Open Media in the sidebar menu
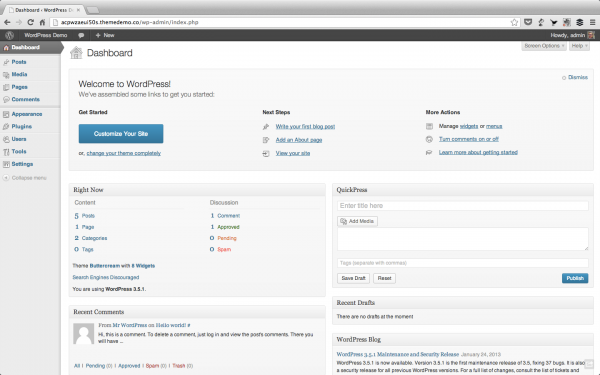This screenshot has width=600, height=375. coord(19,75)
